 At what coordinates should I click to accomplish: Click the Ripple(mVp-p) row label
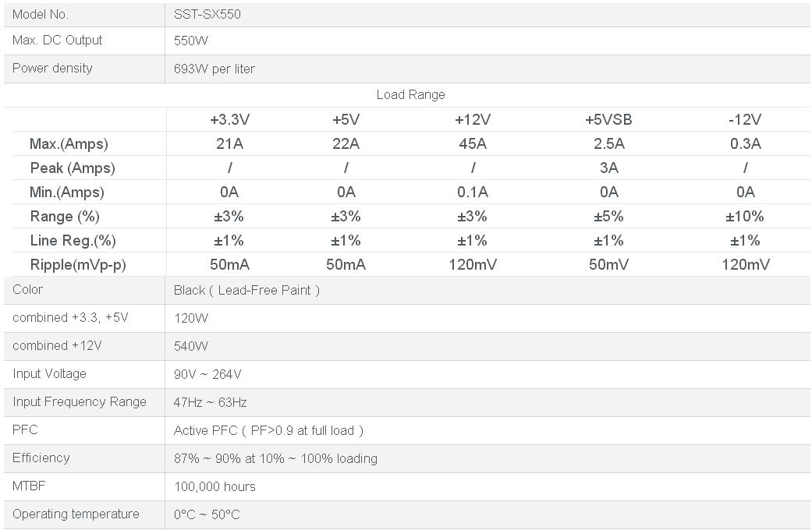(78, 264)
